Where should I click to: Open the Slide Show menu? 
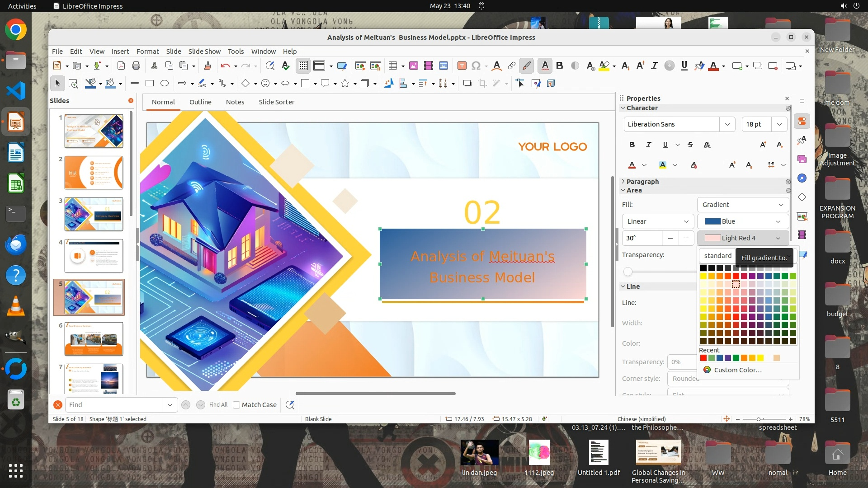coord(204,52)
